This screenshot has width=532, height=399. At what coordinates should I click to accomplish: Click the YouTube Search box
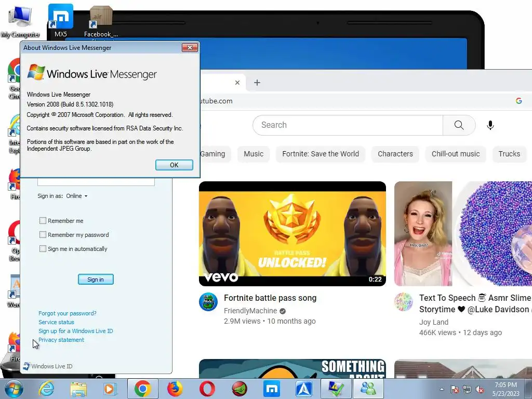click(348, 125)
